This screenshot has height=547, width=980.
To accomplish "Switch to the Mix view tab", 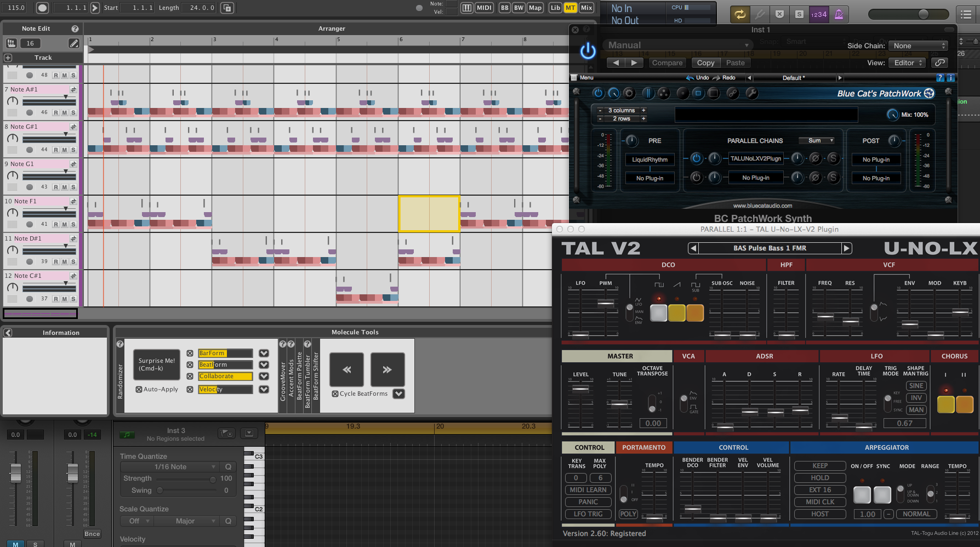I will [586, 8].
